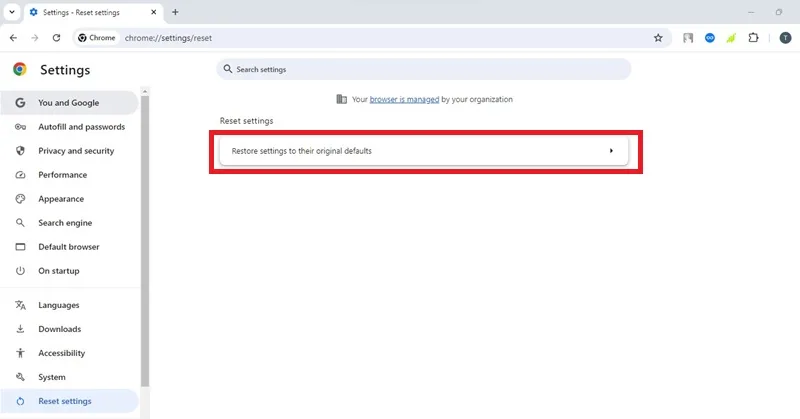Go to Downloads settings
The height and width of the screenshot is (419, 800).
pos(69,329)
